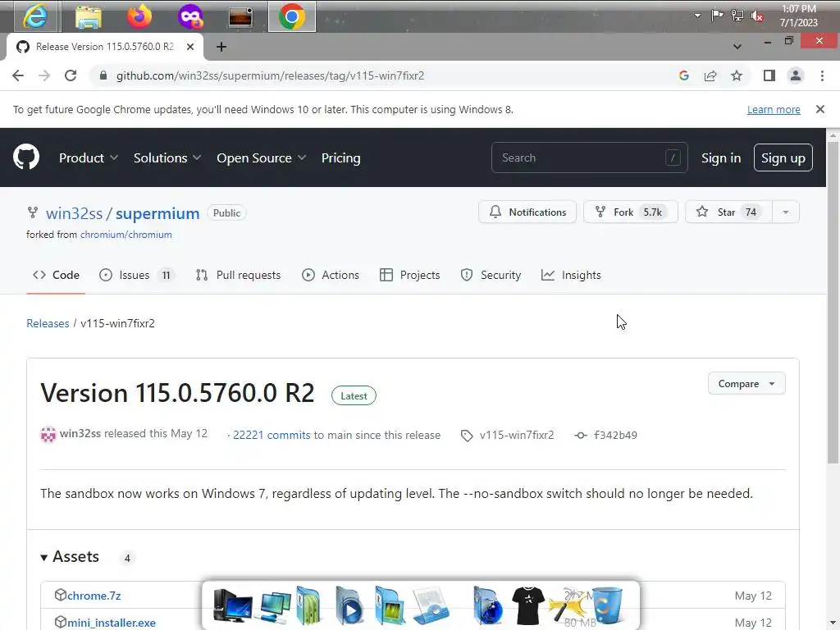Click the Google icon in address bar

pos(684,75)
